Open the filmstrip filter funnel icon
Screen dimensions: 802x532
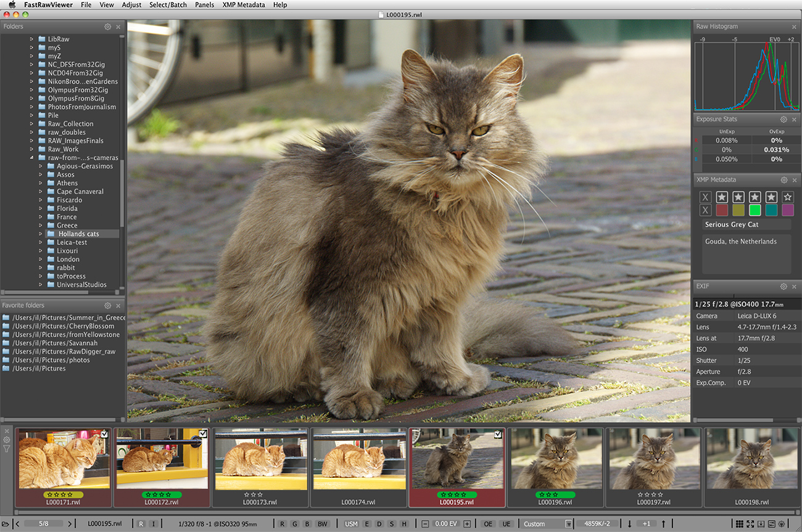coord(7,449)
